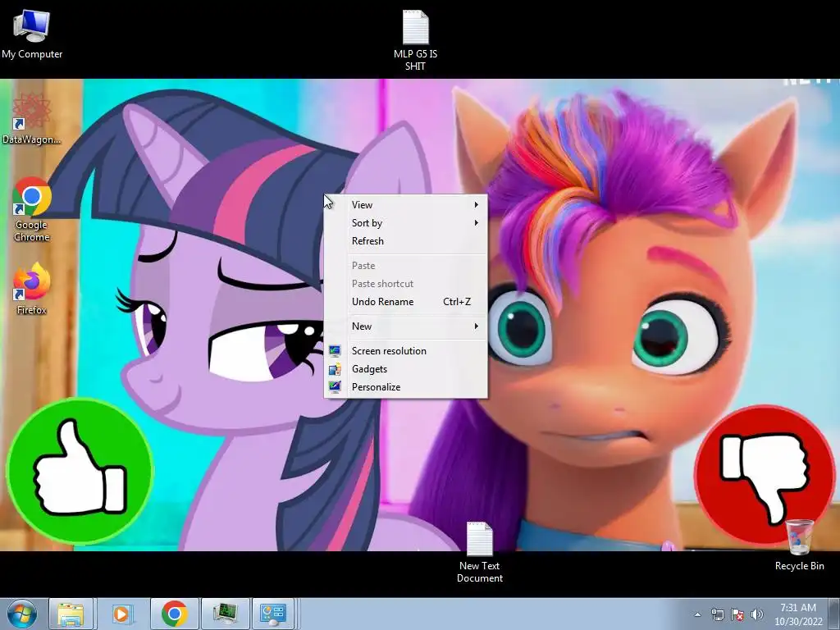This screenshot has height=630, width=840.
Task: Open the green monitor app in the taskbar
Action: pos(225,614)
